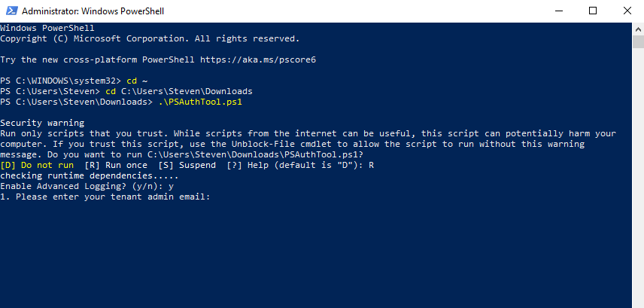Click the scrollbar down arrow
The height and width of the screenshot is (308, 644).
(x=638, y=302)
